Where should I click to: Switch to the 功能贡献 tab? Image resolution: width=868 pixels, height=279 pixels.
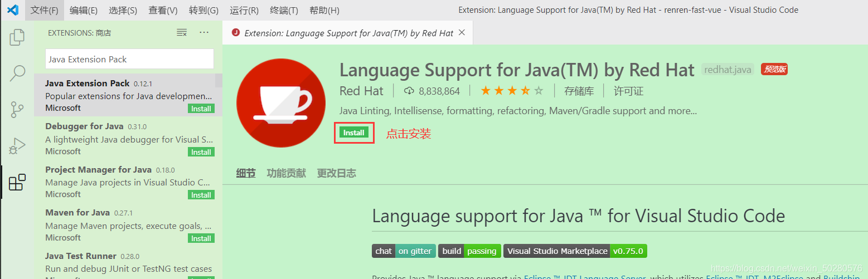pos(287,173)
